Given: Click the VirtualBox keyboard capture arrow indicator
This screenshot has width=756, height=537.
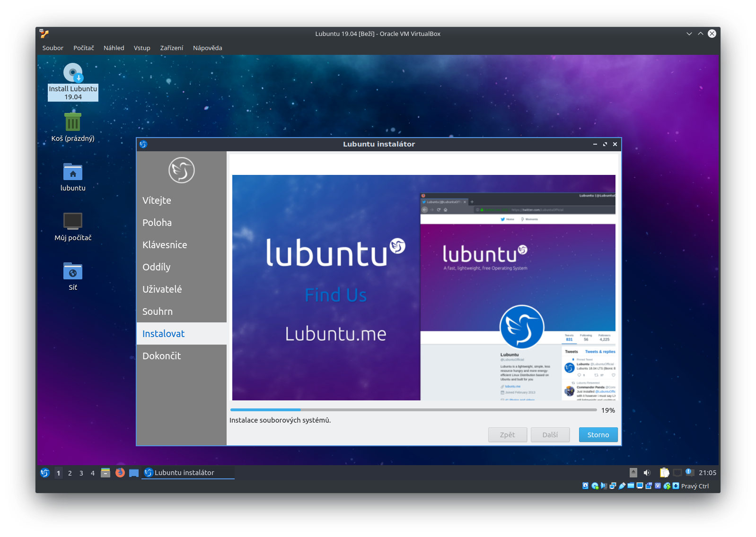Looking at the screenshot, I should 676,485.
